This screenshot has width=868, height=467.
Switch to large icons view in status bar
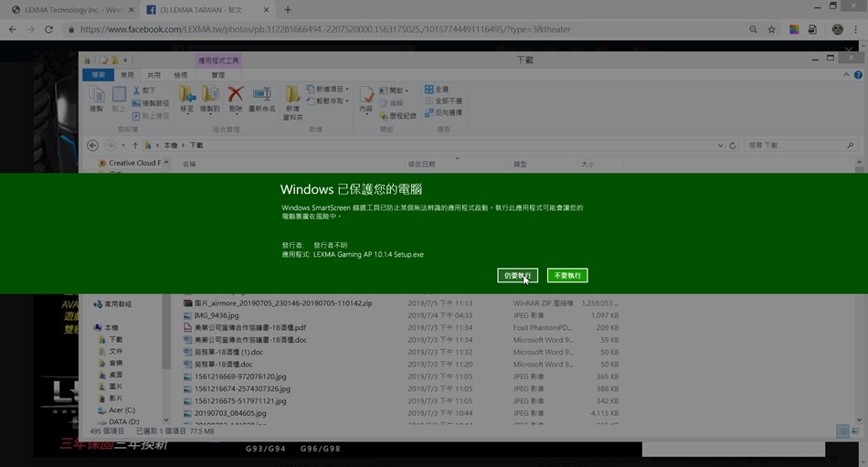[855, 431]
